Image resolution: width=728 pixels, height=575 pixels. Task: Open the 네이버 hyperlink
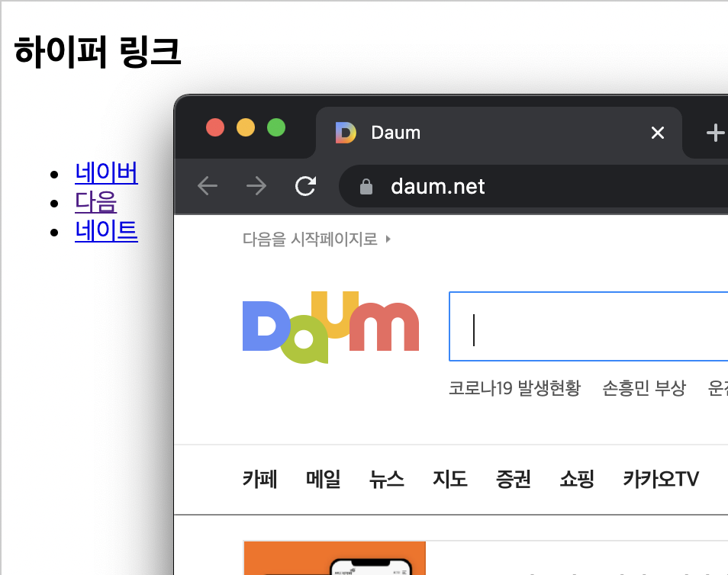coord(106,172)
